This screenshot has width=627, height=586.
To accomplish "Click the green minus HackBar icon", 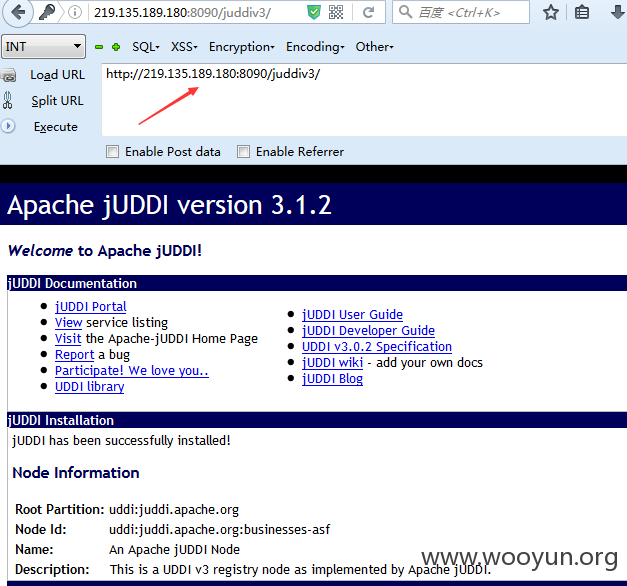I will (x=99, y=47).
